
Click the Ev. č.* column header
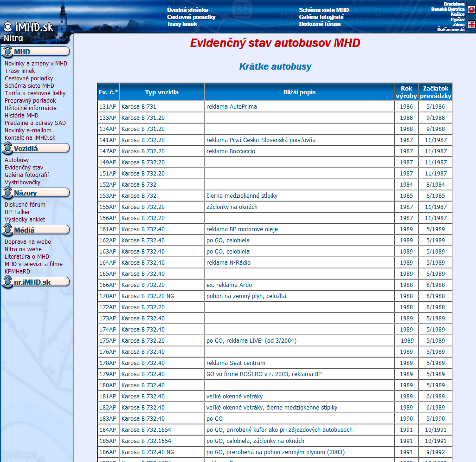pos(108,92)
